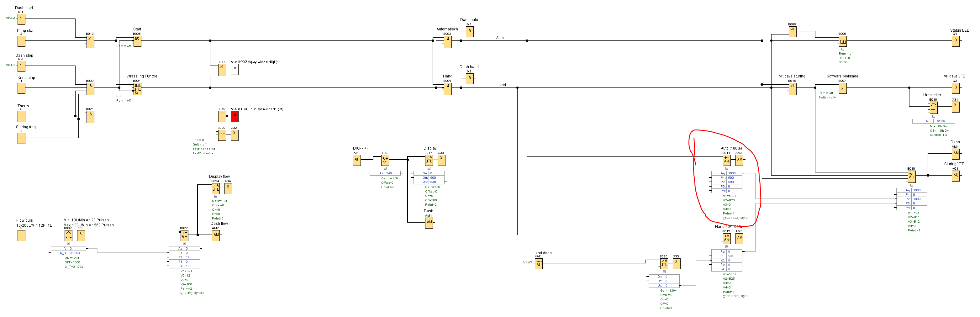Viewport: 980px width, 317px height.
Task: Select the B009 AND gate block
Action: coord(90,88)
